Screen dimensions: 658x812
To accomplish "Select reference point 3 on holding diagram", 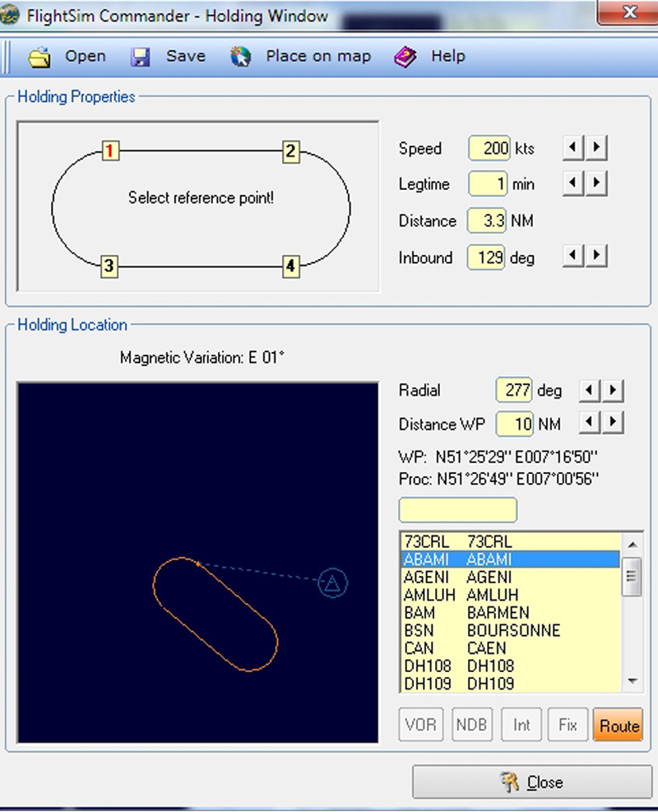I will (109, 267).
